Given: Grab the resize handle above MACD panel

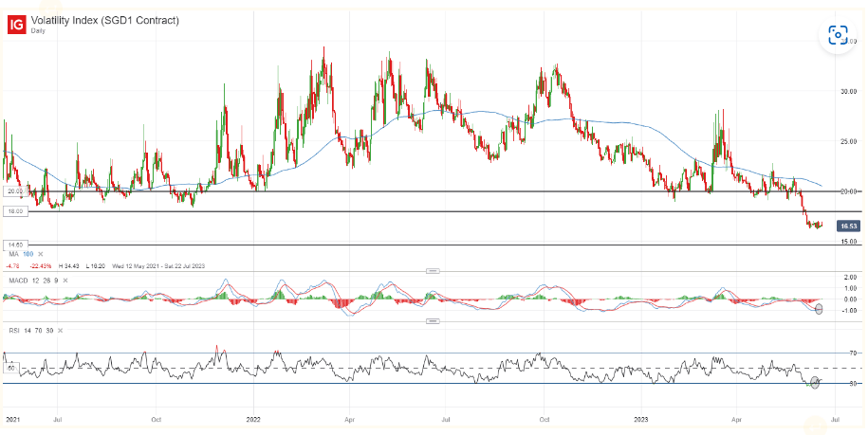Looking at the screenshot, I should click(433, 271).
